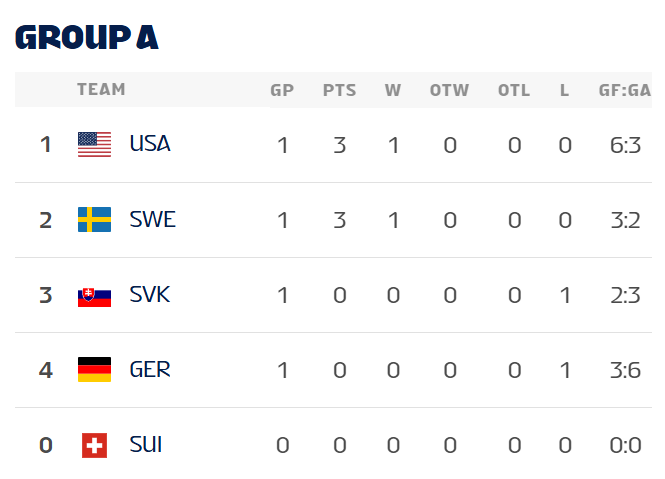Click the L column header
The height and width of the screenshot is (479, 665).
pyautogui.click(x=565, y=91)
